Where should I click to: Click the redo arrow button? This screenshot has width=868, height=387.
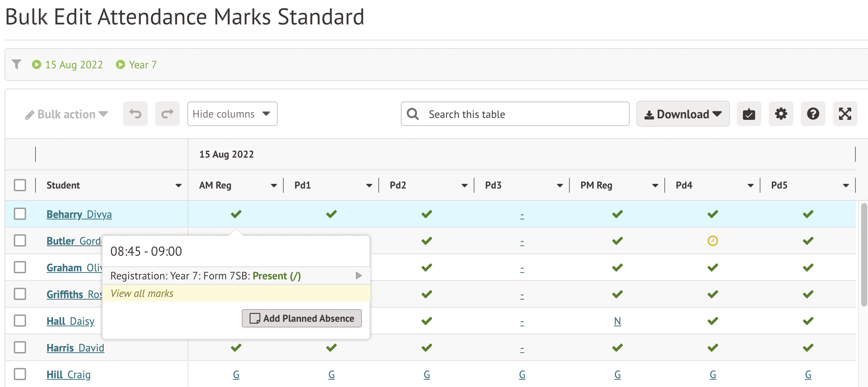point(167,114)
